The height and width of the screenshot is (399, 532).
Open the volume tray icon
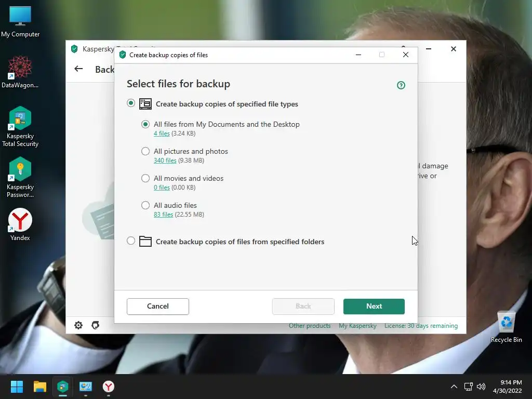pyautogui.click(x=481, y=387)
